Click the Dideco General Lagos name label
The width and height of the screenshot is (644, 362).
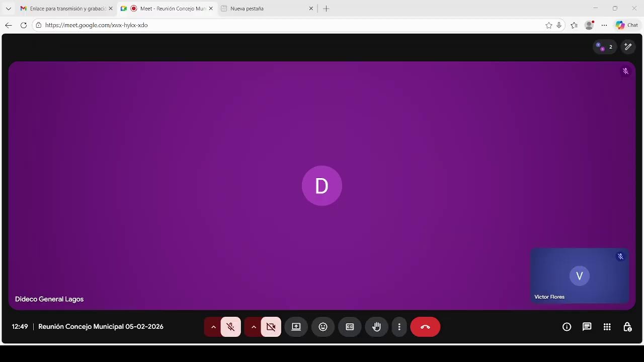[49, 299]
